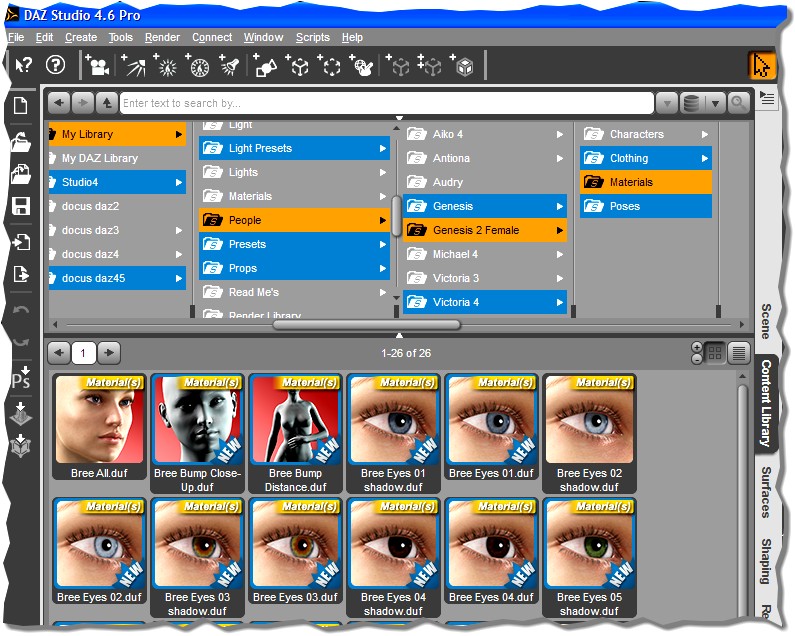Select the docus daz45 library
This screenshot has height=636, width=795.
117,278
